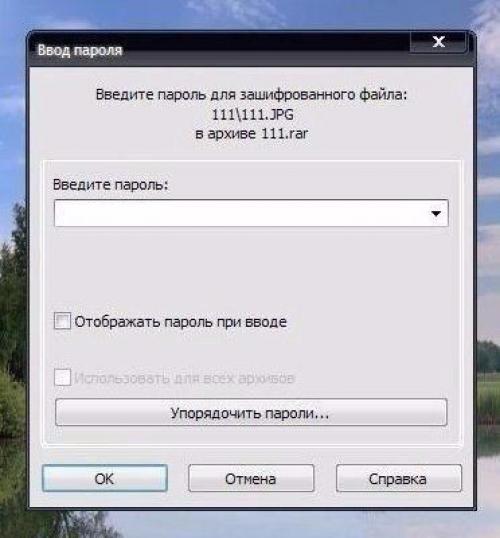This screenshot has height=538, width=500.
Task: Click into the Введите пароль input field
Action: (x=240, y=213)
